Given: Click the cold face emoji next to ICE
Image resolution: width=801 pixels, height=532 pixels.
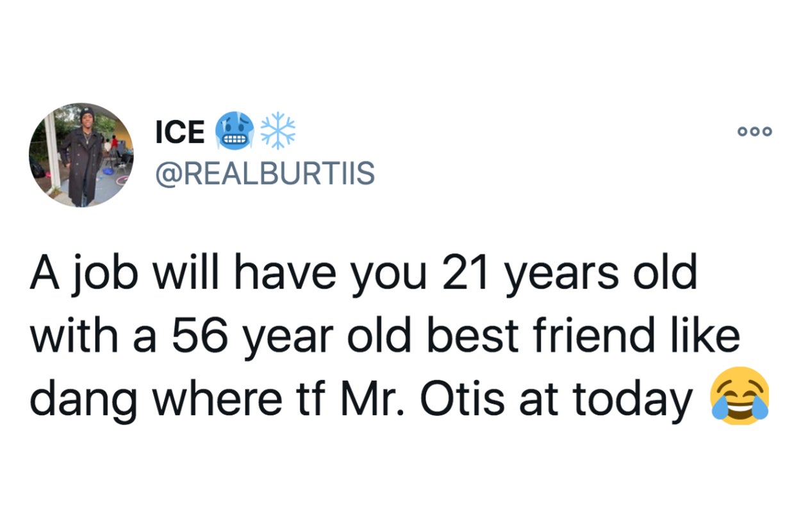Looking at the screenshot, I should (235, 131).
